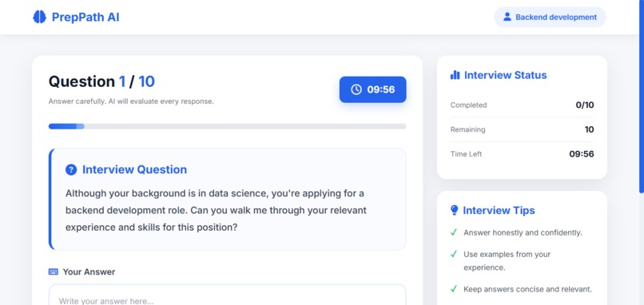The height and width of the screenshot is (305, 644).
Task: Click the Remaining value 10
Action: coord(590,129)
